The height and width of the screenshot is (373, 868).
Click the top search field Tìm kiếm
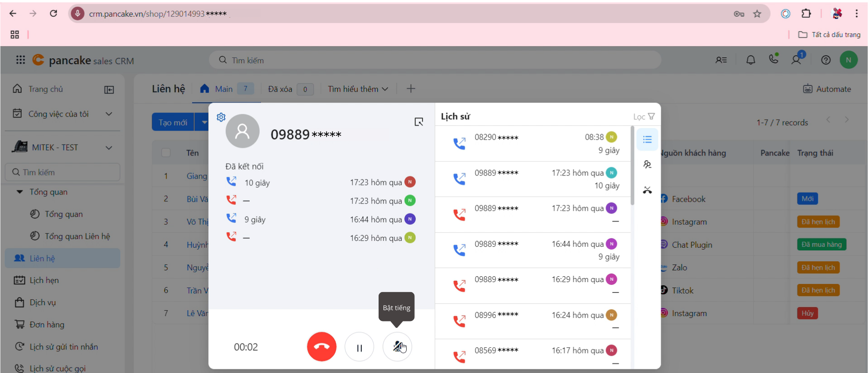(434, 60)
